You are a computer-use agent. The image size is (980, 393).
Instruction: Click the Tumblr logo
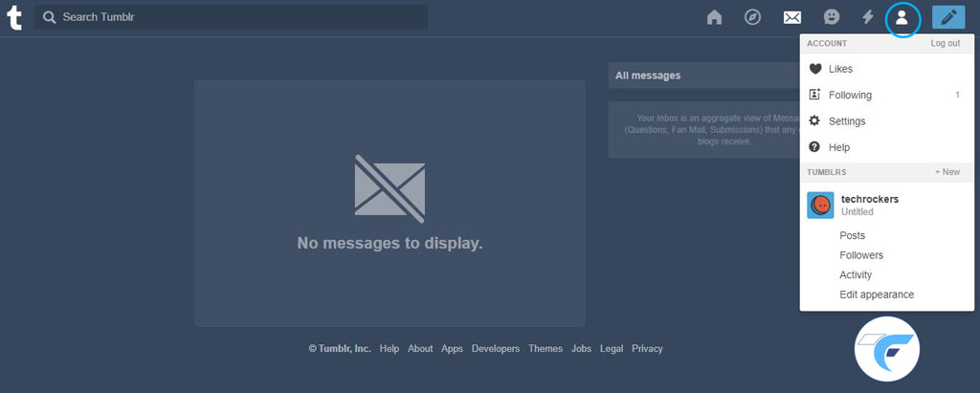pyautogui.click(x=13, y=17)
